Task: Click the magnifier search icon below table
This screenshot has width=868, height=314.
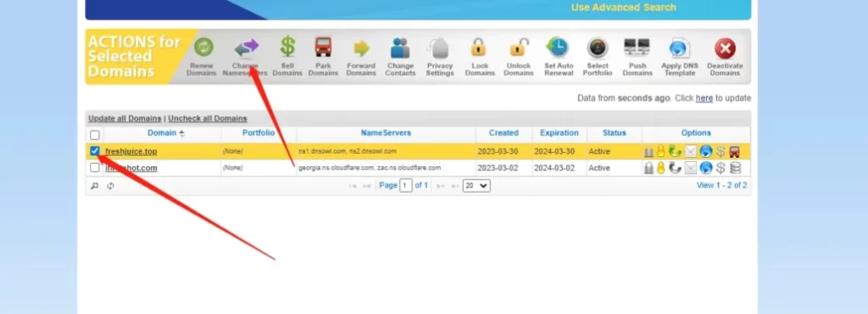Action: [x=95, y=186]
